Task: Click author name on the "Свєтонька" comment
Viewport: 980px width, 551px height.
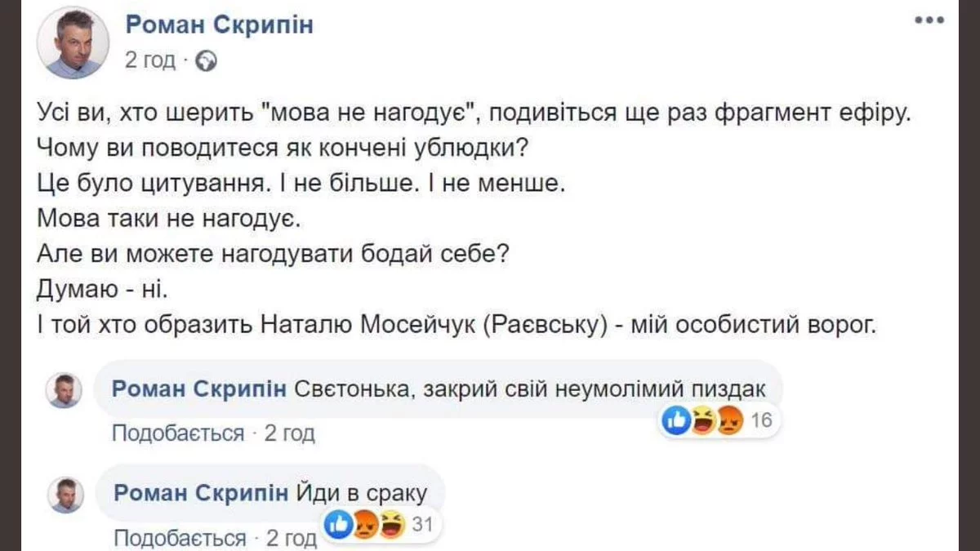Action: point(198,390)
